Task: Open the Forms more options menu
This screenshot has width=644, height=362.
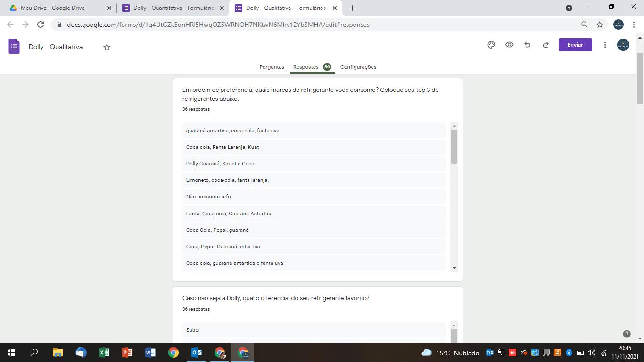Action: click(605, 45)
